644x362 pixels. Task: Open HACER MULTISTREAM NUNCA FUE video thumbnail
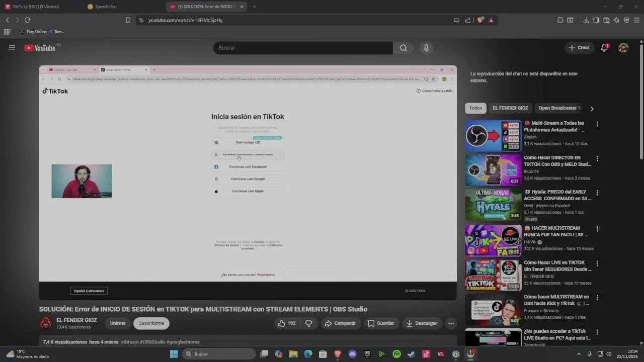tap(493, 240)
